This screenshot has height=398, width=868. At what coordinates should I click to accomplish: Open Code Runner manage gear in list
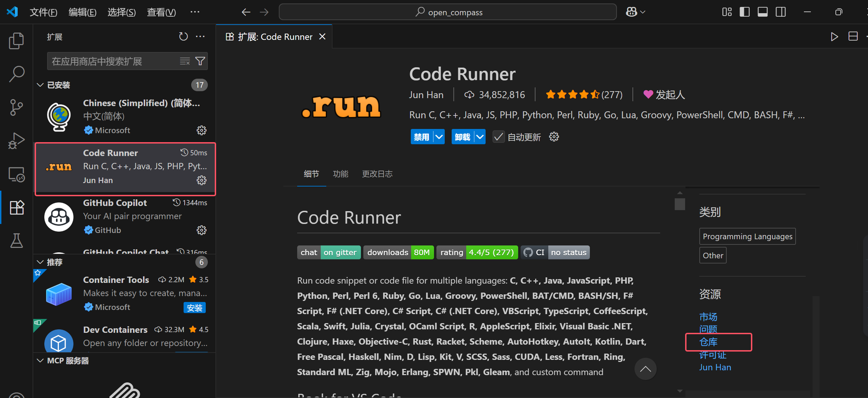(x=202, y=180)
